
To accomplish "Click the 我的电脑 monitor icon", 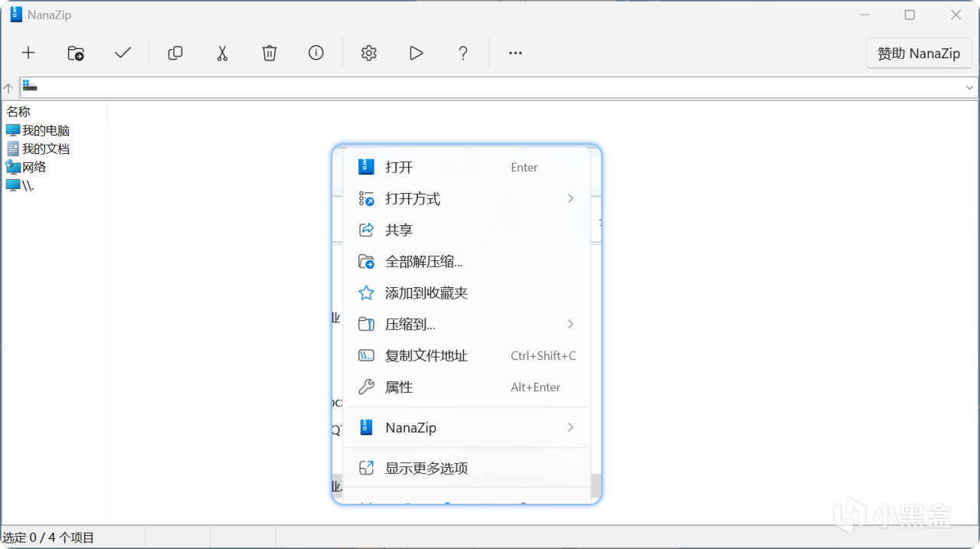I will (x=13, y=131).
